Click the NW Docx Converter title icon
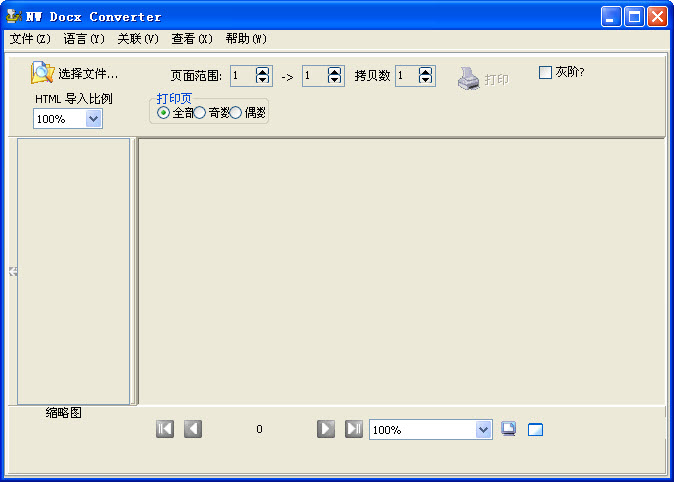The width and height of the screenshot is (674, 482). [x=14, y=16]
